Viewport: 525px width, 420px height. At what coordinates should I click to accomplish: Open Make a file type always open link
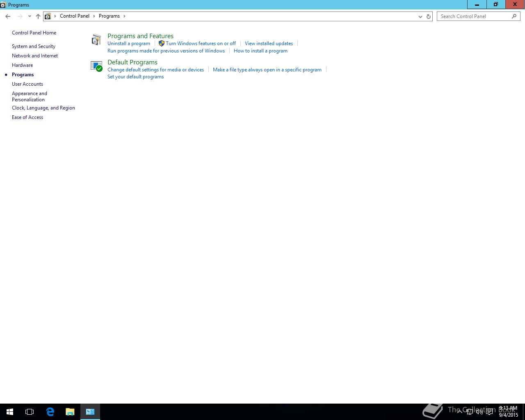[267, 70]
